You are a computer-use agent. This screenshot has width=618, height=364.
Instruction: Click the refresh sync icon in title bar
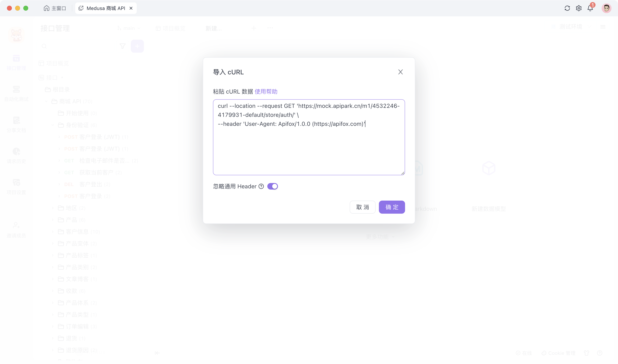click(x=567, y=8)
